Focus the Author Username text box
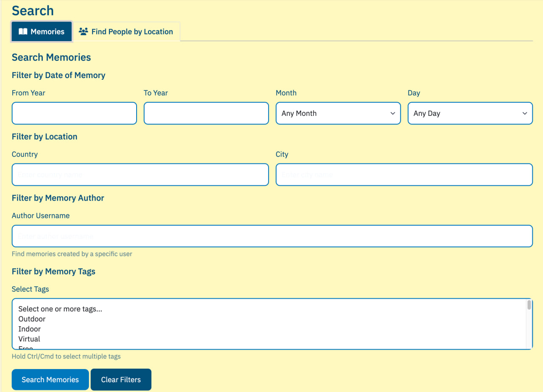Viewport: 543px width, 392px height. pos(272,236)
